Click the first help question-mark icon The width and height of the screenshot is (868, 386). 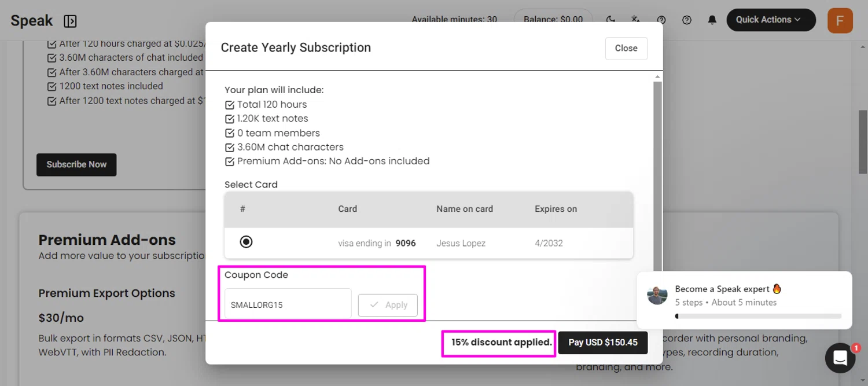click(661, 20)
